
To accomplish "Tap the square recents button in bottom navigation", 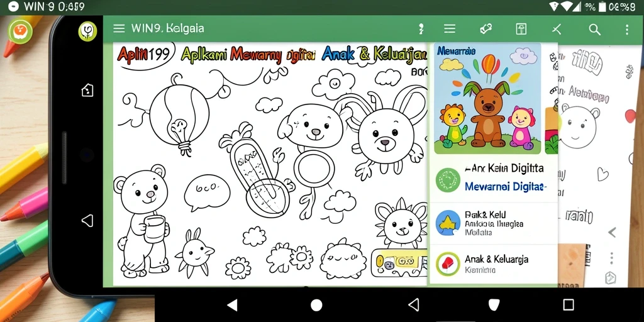I will [569, 305].
